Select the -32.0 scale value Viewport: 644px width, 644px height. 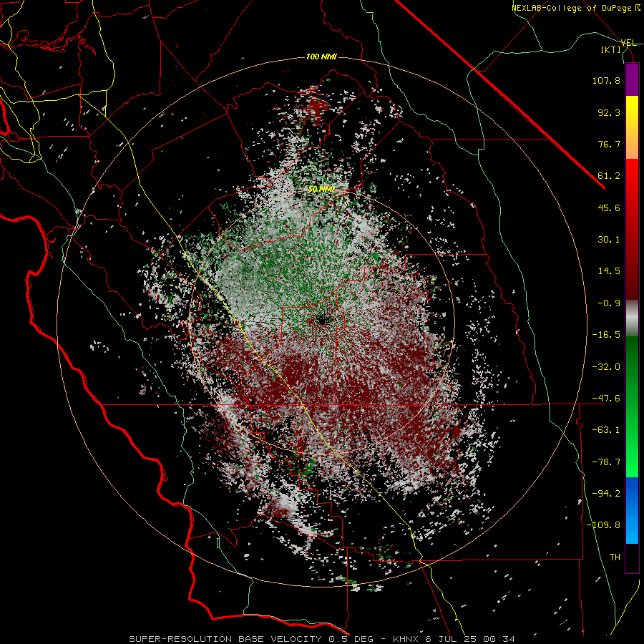[606, 367]
